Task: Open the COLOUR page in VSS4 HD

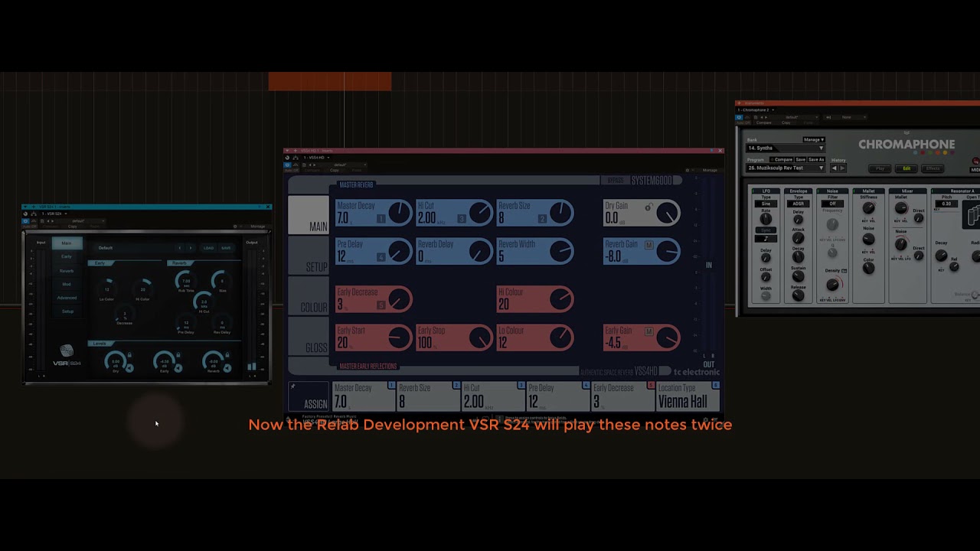Action: click(309, 295)
